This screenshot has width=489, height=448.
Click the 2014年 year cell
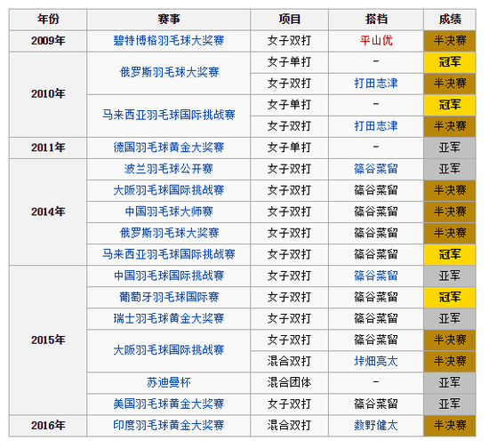(48, 212)
